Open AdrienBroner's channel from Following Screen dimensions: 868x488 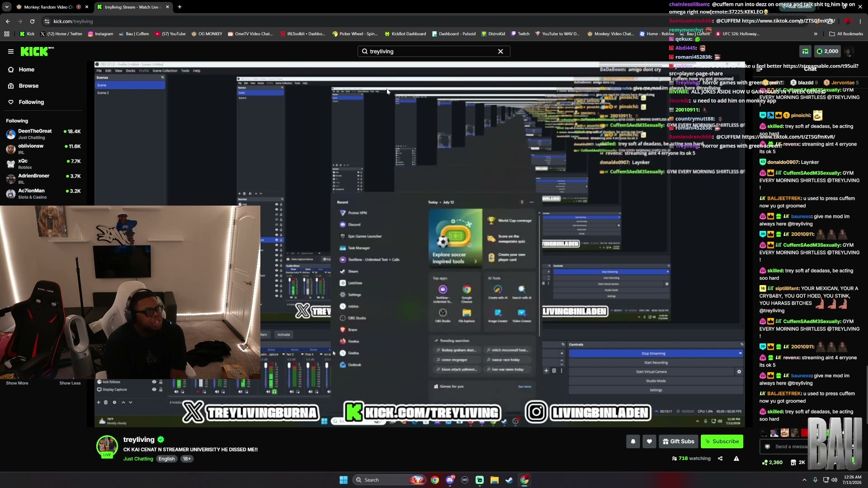click(43, 179)
